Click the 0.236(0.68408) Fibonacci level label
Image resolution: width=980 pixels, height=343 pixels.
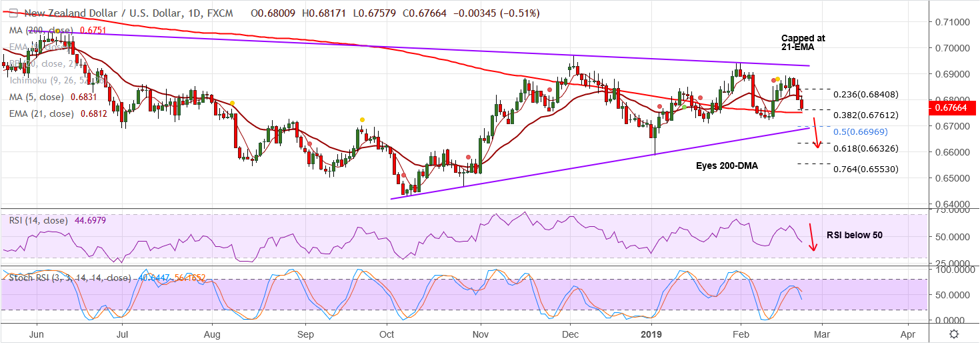[x=865, y=95]
